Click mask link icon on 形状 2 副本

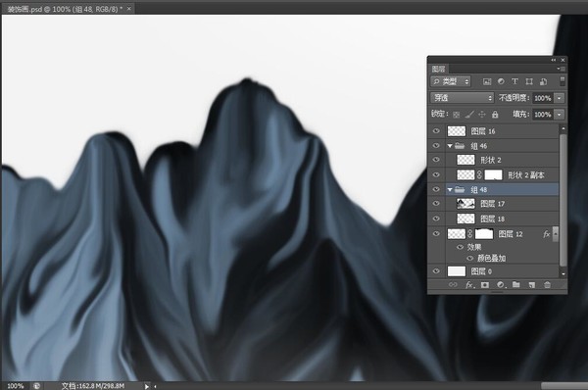pos(479,174)
